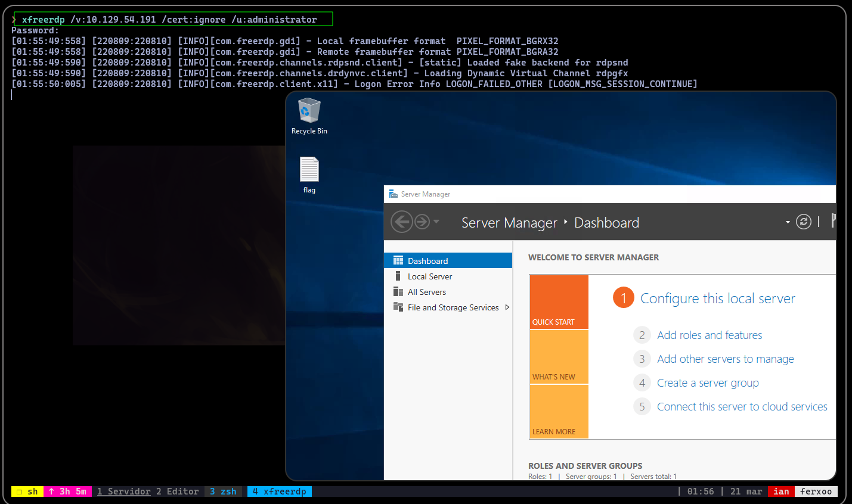Screen dimensions: 852x504
Task: Click the orange step 1 circle
Action: click(x=624, y=297)
